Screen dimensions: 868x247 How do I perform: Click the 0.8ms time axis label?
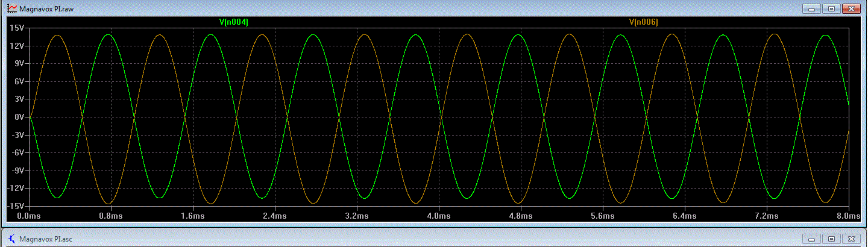pos(112,216)
